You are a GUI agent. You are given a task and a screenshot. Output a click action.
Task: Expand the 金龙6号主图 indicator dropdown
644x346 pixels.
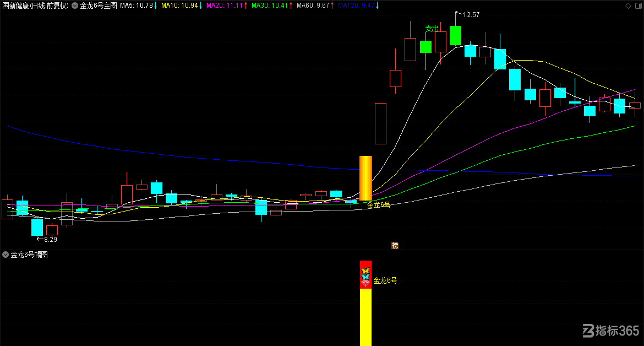click(x=75, y=6)
